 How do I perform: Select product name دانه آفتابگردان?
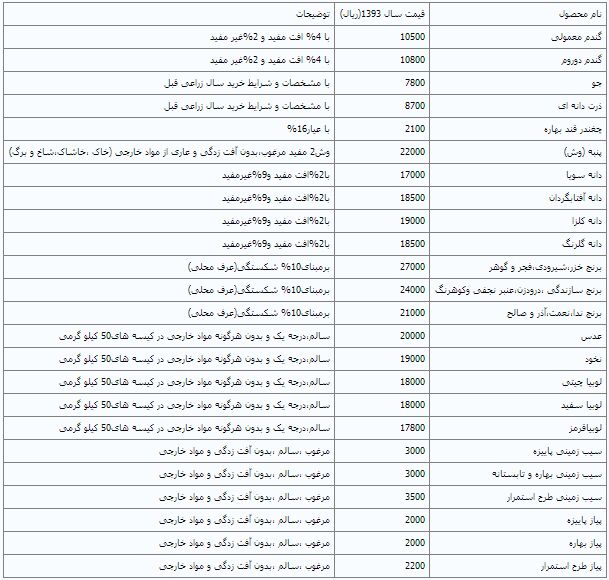(575, 198)
